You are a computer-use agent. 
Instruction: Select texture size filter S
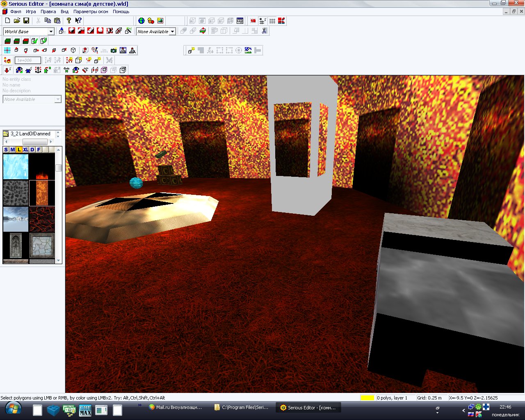(6, 150)
